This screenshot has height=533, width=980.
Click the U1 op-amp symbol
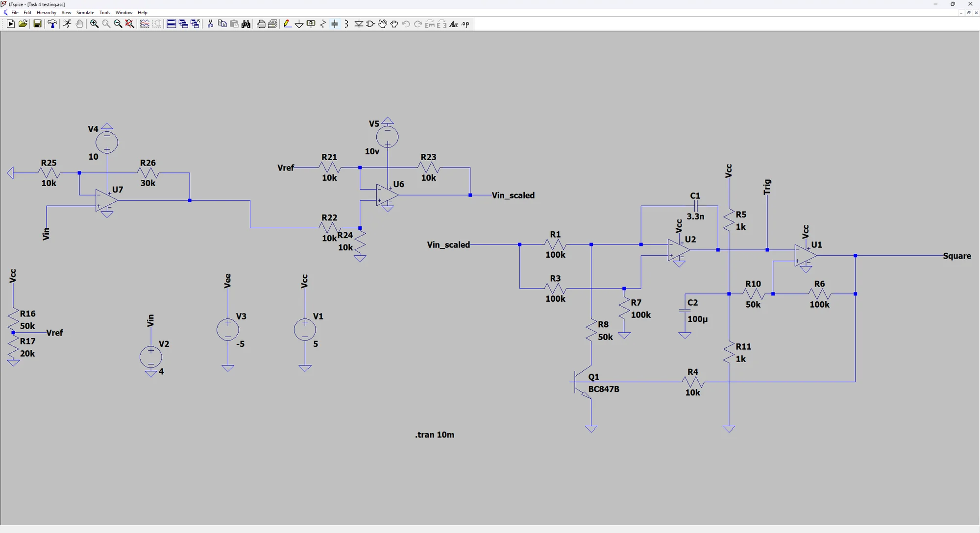(806, 256)
